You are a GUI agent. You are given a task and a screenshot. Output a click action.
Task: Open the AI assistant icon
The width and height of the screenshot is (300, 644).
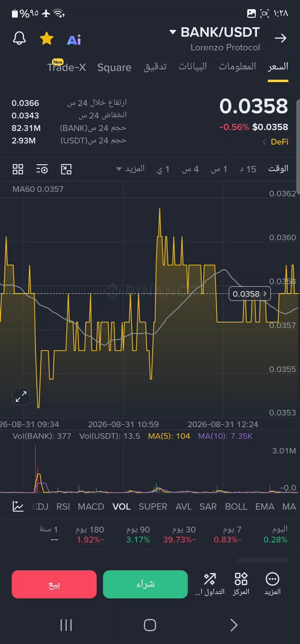(x=74, y=40)
